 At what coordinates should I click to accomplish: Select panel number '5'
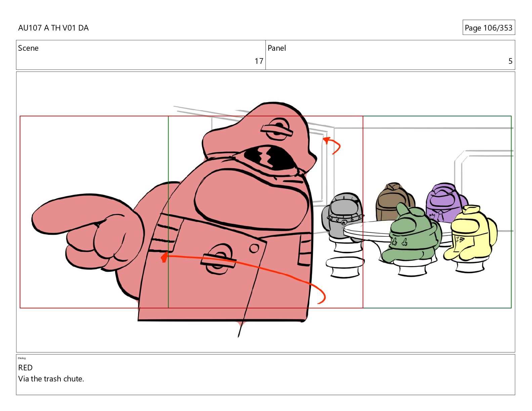510,61
